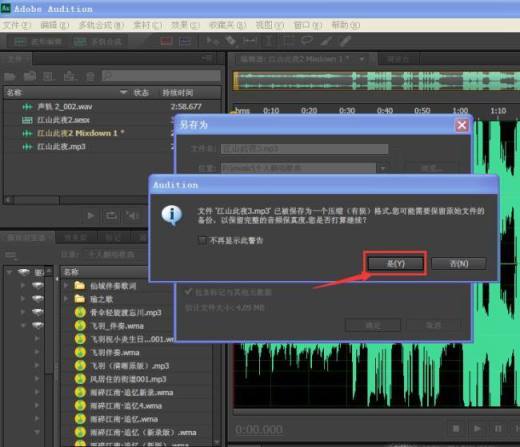Select 飞别_伴奏.wma in Media Browser
Viewport: 520px width, 447px height.
pyautogui.click(x=117, y=326)
